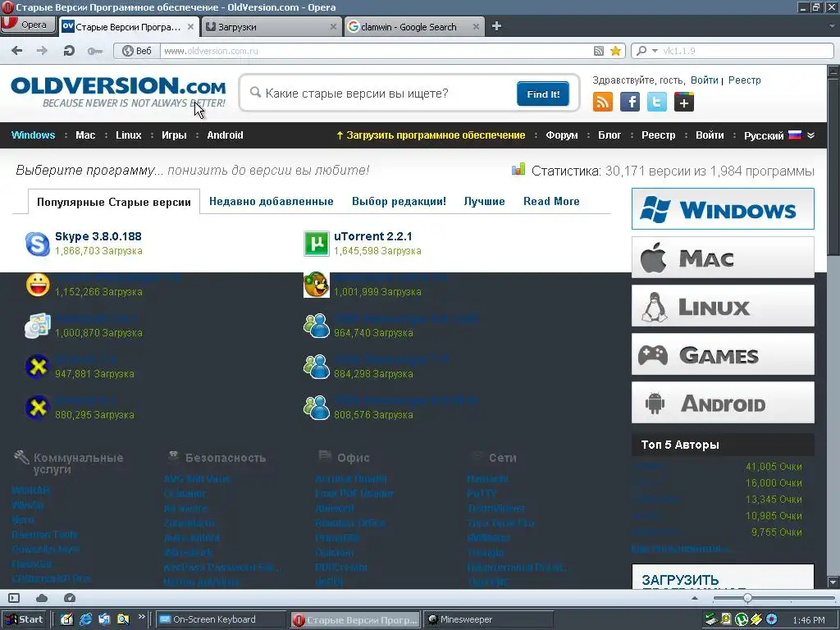840x630 pixels.
Task: Open the uTorrent 2.2.1 link
Action: click(373, 236)
